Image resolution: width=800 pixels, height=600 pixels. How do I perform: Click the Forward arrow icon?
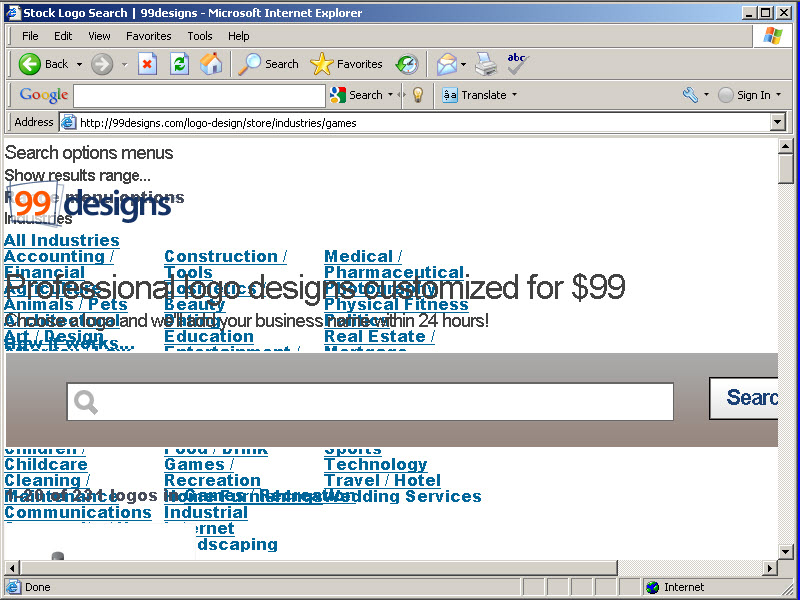(x=102, y=64)
